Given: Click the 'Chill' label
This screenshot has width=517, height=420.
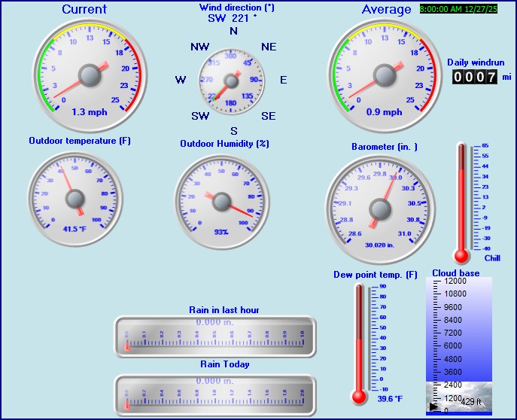Looking at the screenshot, I should point(492,258).
